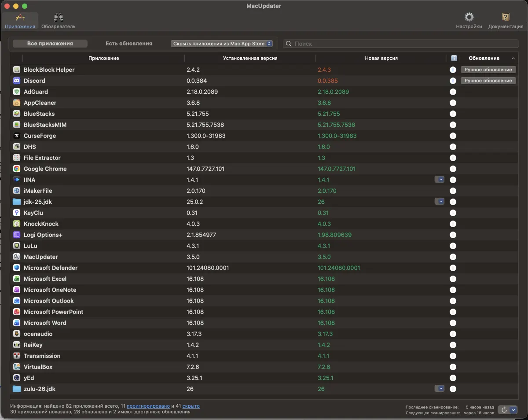528x420 pixels.
Task: Show info for BlockBlock Helper
Action: pos(453,70)
